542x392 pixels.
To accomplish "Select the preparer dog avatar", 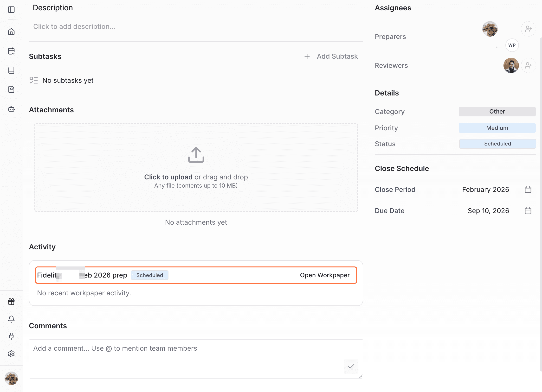I will pos(490,29).
